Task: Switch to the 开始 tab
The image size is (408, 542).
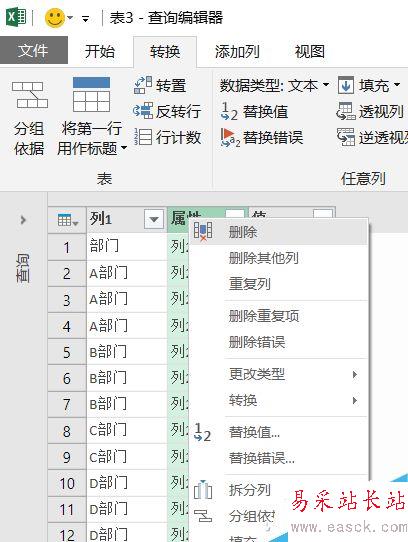Action: [100, 52]
